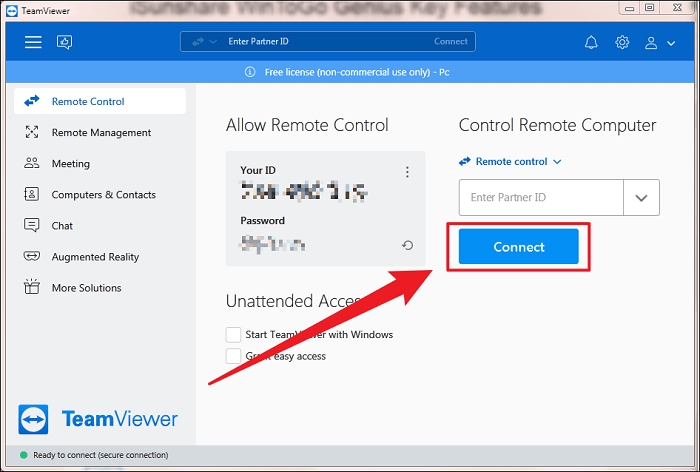Open More Solutions
Image resolution: width=700 pixels, height=472 pixels.
(100, 288)
